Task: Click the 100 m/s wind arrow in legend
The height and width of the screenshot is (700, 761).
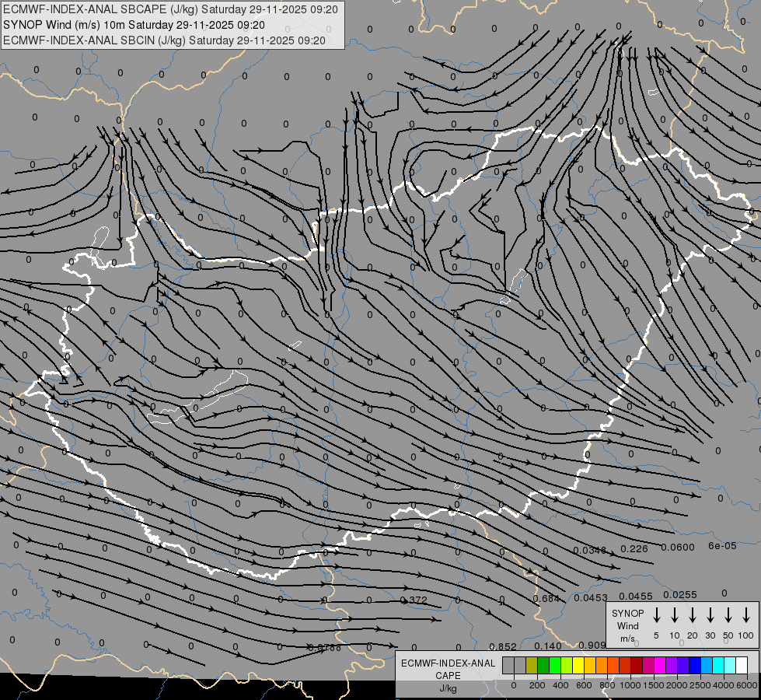Action: [x=746, y=614]
